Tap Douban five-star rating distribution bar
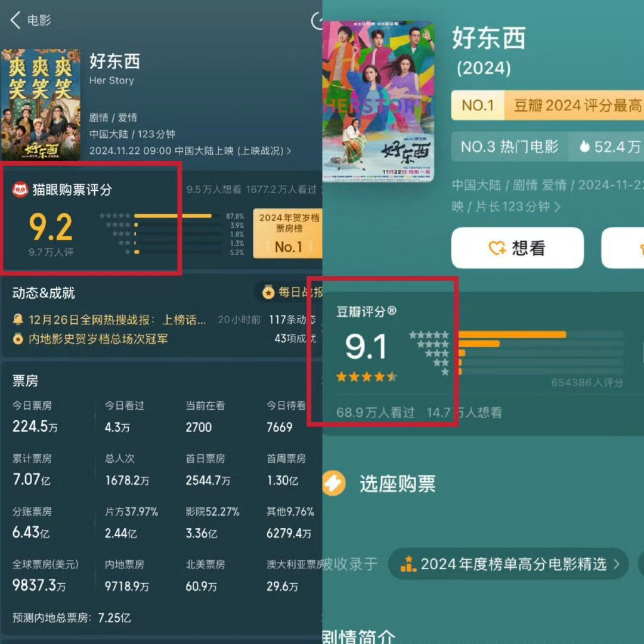Screen dimensions: 644x644 540,335
